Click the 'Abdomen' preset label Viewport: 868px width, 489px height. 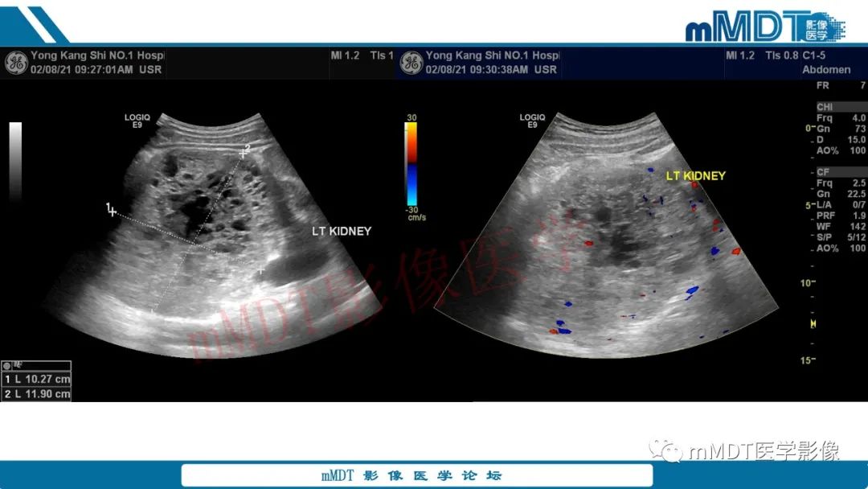tap(826, 70)
